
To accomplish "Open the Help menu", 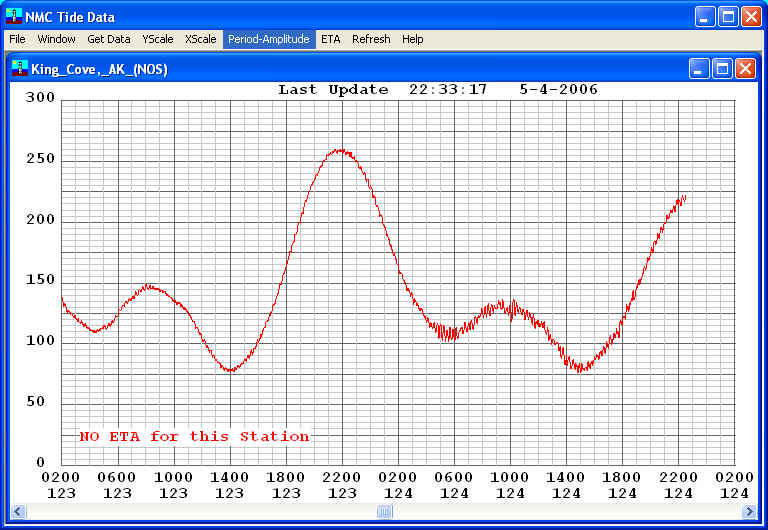I will (x=412, y=39).
